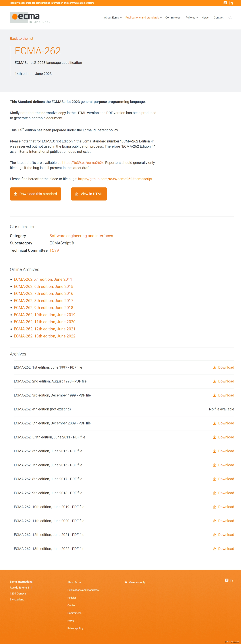Click the ECMA-262 page heading

(38, 51)
